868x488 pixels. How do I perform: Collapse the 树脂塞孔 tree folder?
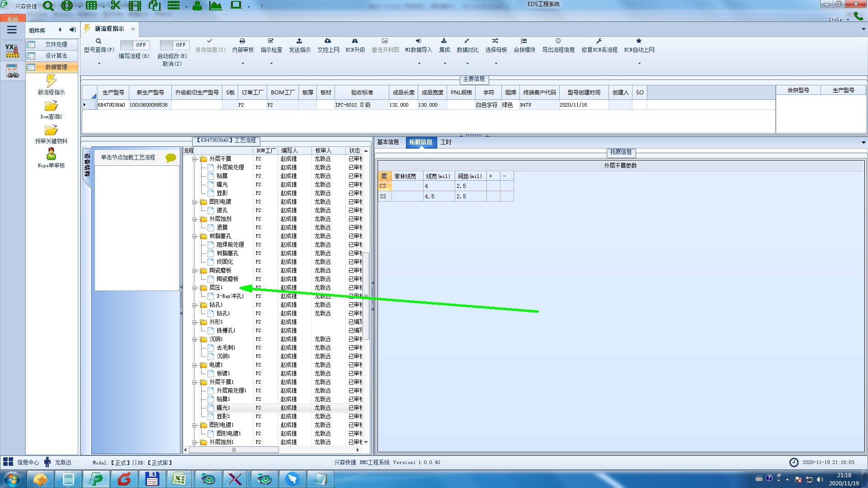[195, 236]
